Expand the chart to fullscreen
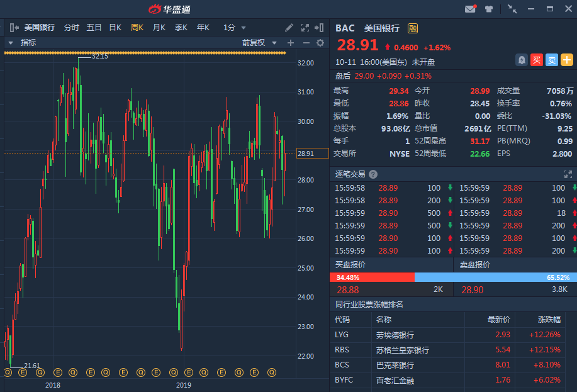 (x=305, y=28)
